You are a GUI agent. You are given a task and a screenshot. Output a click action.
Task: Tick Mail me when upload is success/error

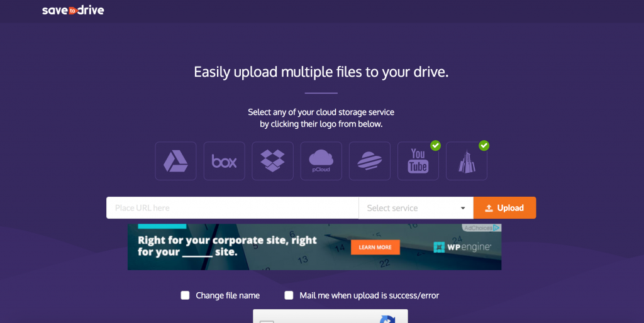(x=289, y=295)
